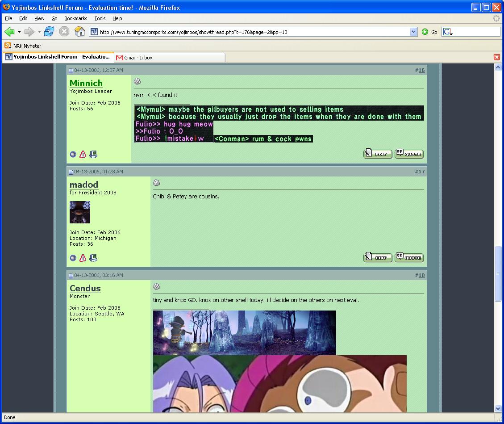Screen dimensions: 504x424
Task: Click madod's avatar image
Action: 80,212
